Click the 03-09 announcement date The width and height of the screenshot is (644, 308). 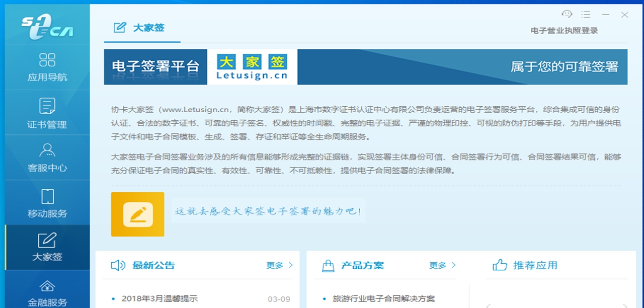(x=279, y=299)
